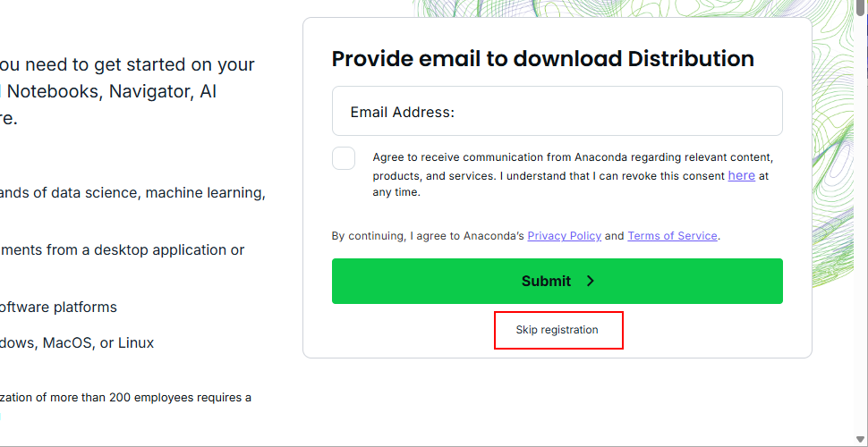
Task: Click the 'Email Address:' label text
Action: (x=403, y=113)
